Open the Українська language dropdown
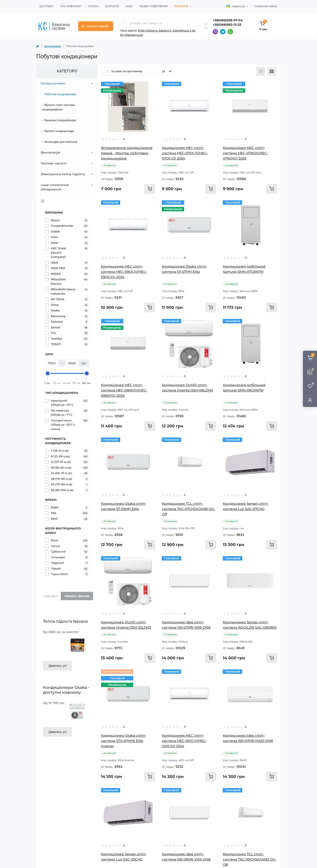317x868 pixels. (237, 6)
